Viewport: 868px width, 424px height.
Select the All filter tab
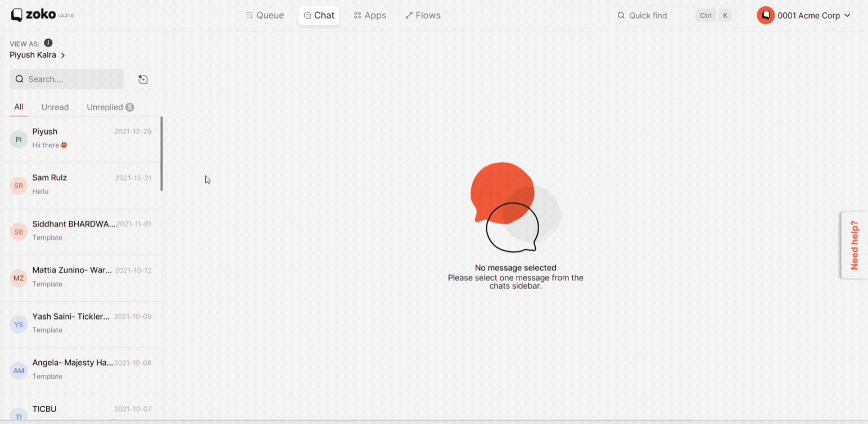(19, 107)
